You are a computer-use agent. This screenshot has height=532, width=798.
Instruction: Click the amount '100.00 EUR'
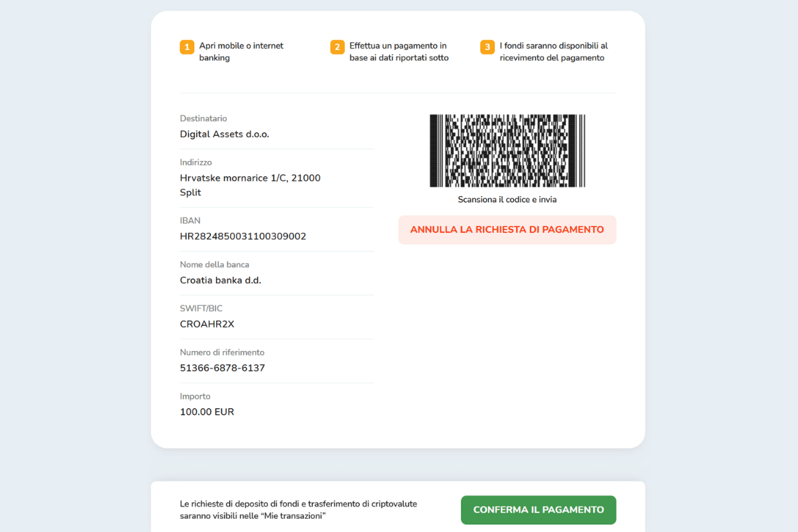[207, 412]
